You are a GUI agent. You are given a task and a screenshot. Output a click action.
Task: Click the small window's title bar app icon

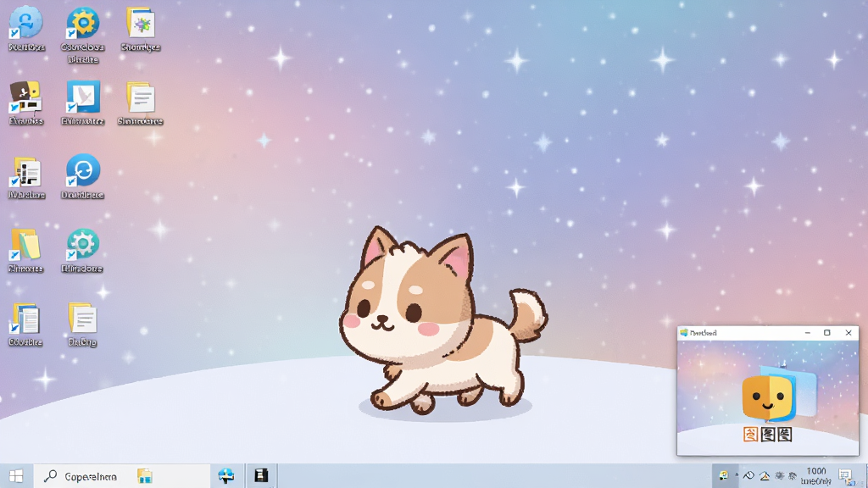(684, 332)
